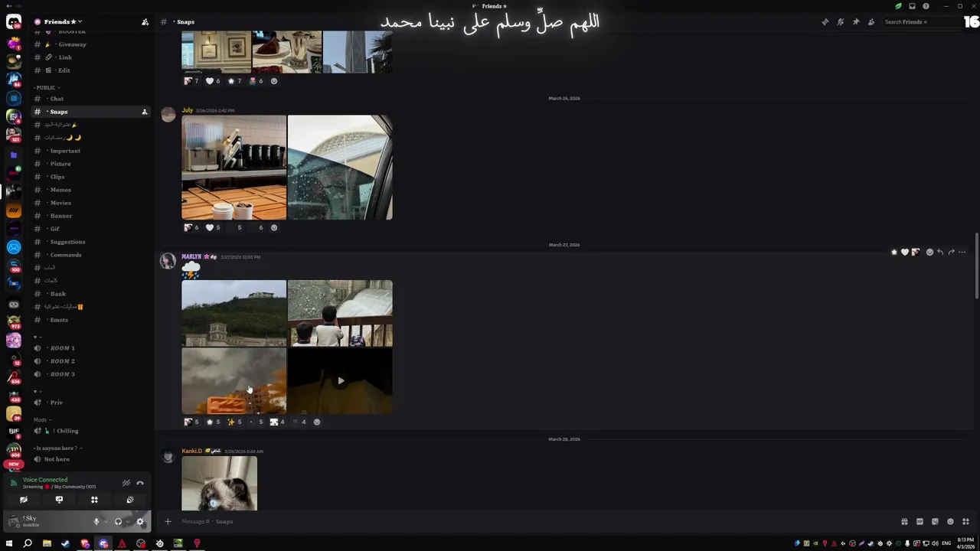Join the Chilling voice channel

[90, 431]
